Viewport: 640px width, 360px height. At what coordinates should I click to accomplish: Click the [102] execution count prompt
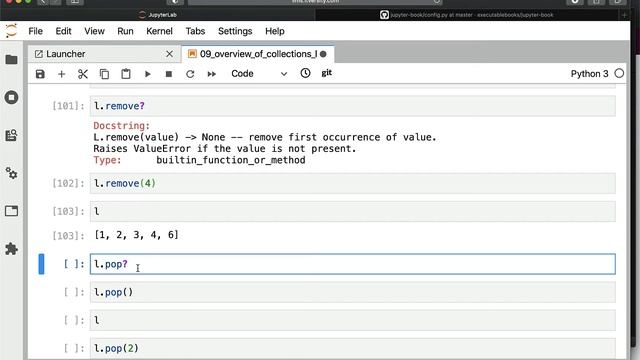point(68,183)
